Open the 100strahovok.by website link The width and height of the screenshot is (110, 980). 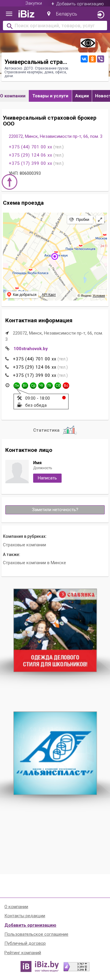pyautogui.click(x=31, y=348)
